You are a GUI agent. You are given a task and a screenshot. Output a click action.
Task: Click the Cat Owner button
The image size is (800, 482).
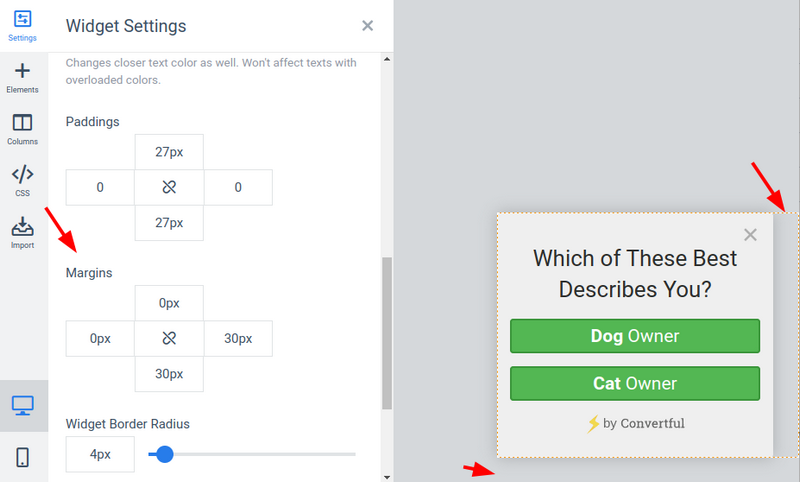click(x=635, y=383)
